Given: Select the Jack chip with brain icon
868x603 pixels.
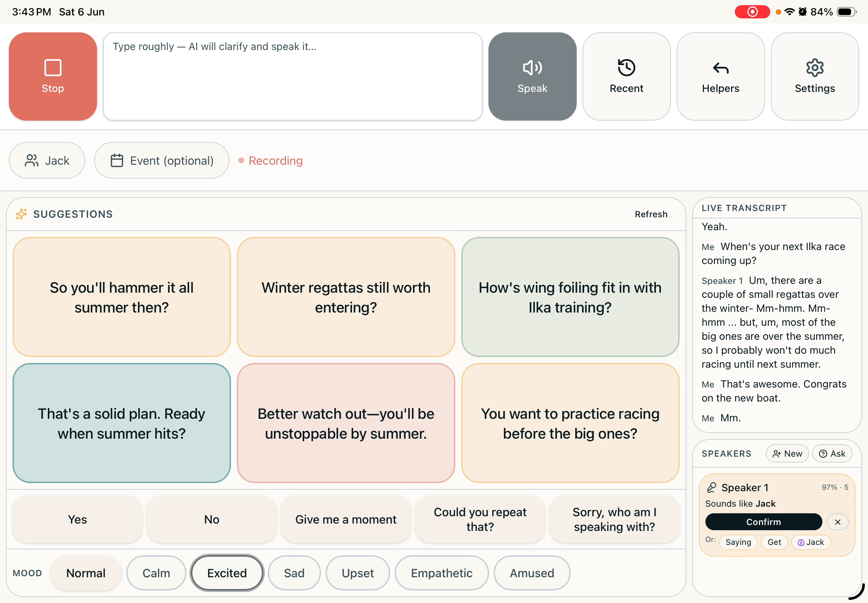Looking at the screenshot, I should pyautogui.click(x=811, y=542).
